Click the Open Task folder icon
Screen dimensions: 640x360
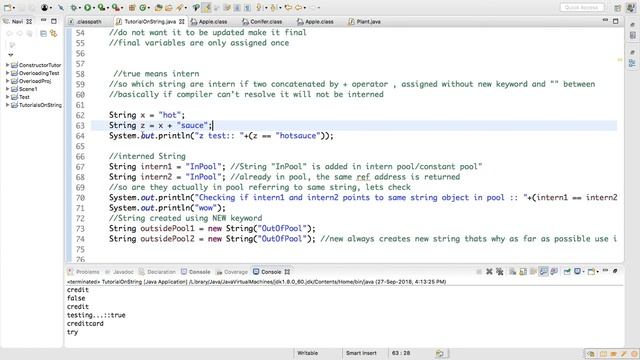pyautogui.click(x=169, y=7)
